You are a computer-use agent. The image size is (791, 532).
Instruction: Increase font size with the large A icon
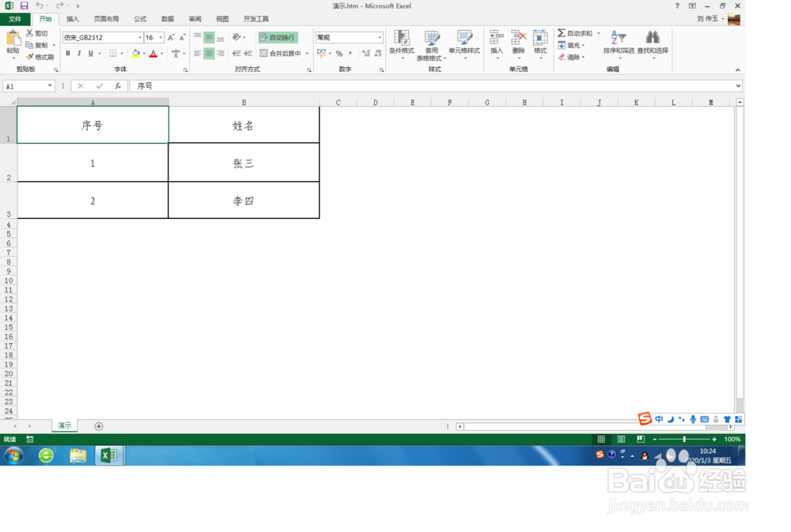171,38
